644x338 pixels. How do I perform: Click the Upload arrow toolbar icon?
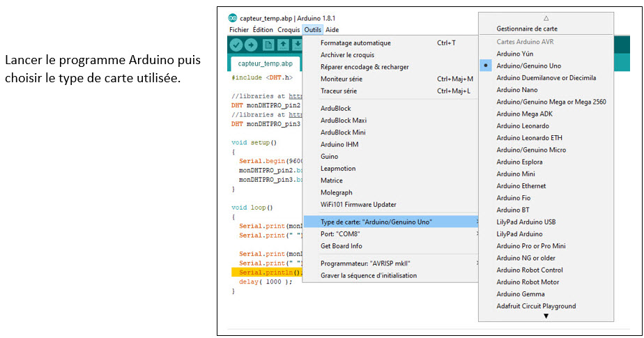click(x=252, y=45)
